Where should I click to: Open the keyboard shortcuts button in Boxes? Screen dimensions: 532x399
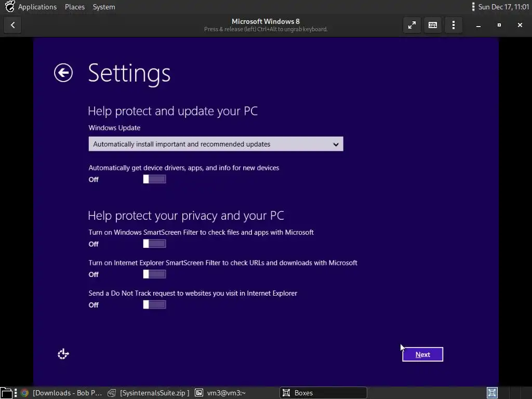[433, 25]
